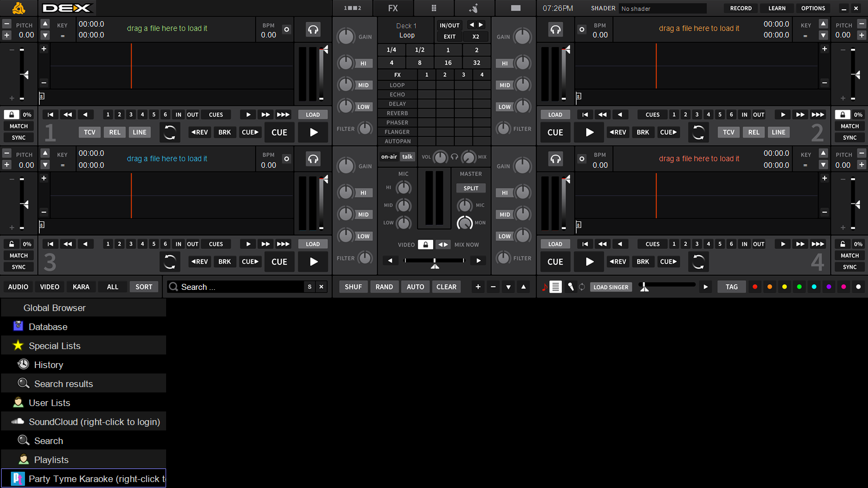Open the LEARN menu
Viewport: 868px width, 488px height.
(x=777, y=8)
